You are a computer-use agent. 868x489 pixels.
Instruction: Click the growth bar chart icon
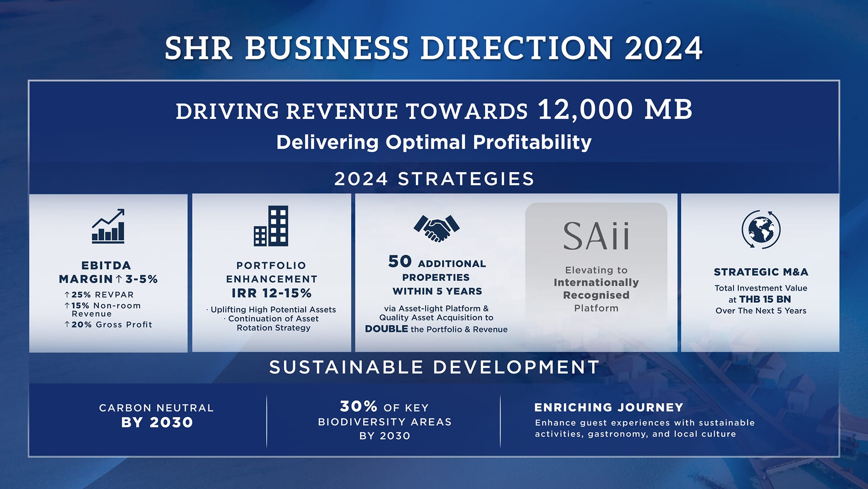pos(108,226)
